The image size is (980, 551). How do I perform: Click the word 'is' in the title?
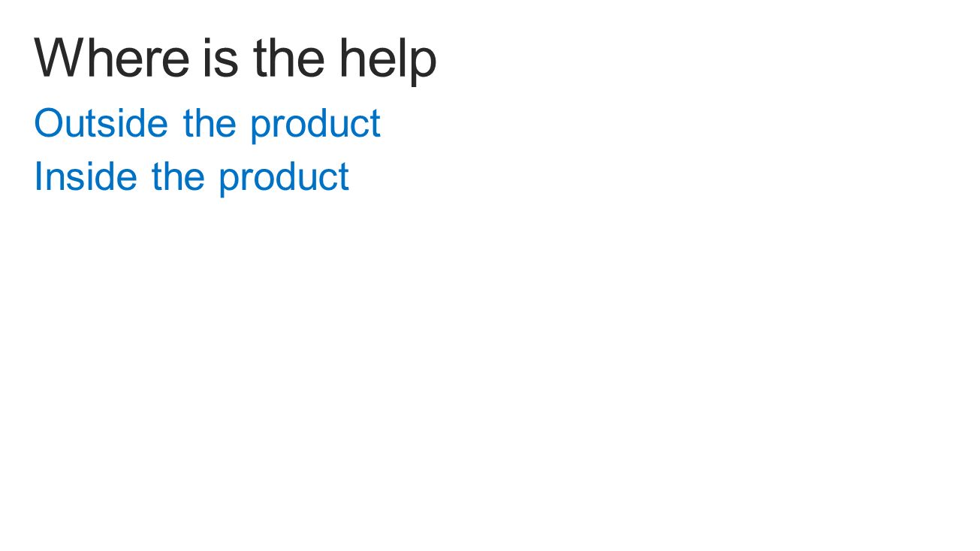pos(219,58)
